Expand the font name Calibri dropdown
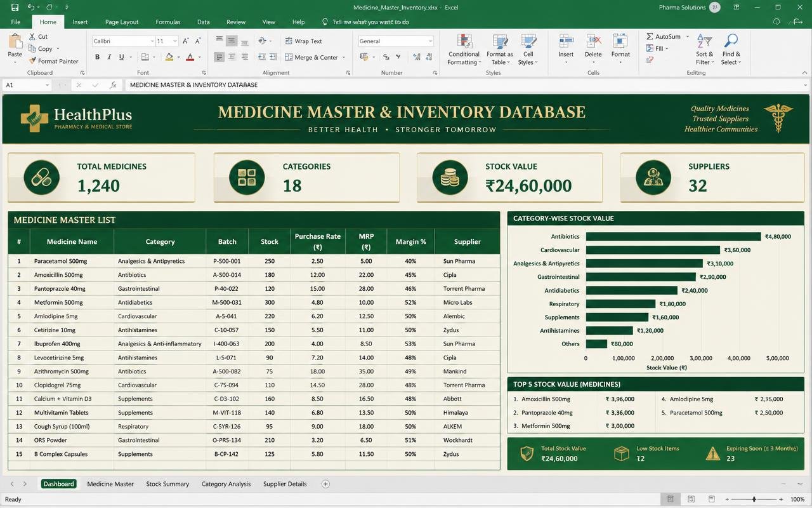This screenshot has height=508, width=812. click(x=152, y=41)
